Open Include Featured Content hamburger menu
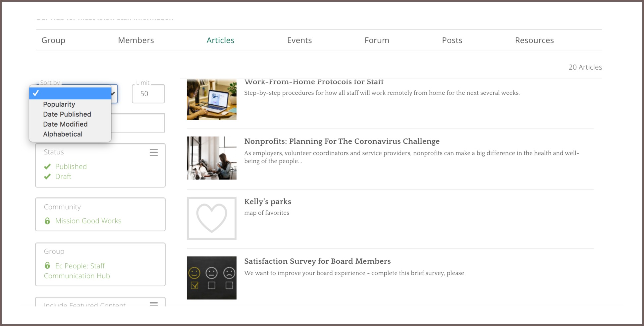Screen dimensions: 644x326 153,304
